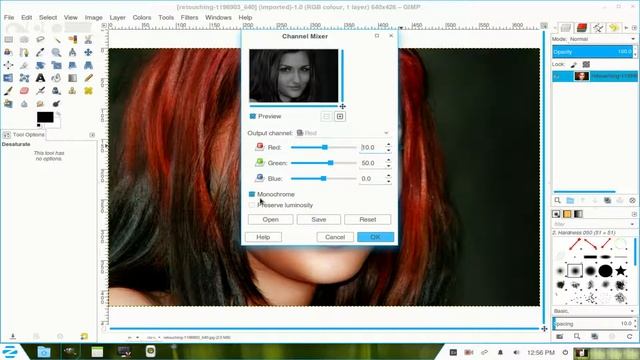The image size is (640, 360).
Task: Select the Text tool
Action: pos(40,78)
